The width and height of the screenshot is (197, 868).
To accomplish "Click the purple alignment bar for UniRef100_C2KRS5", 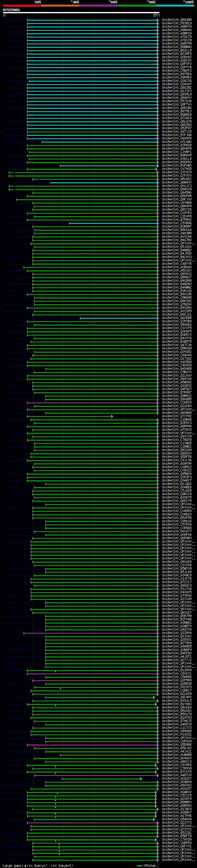I will click(x=93, y=403).
